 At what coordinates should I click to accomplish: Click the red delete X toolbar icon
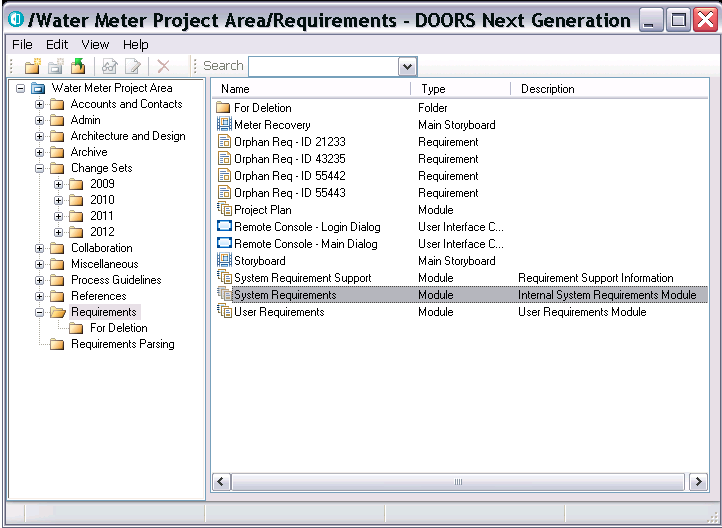(163, 66)
